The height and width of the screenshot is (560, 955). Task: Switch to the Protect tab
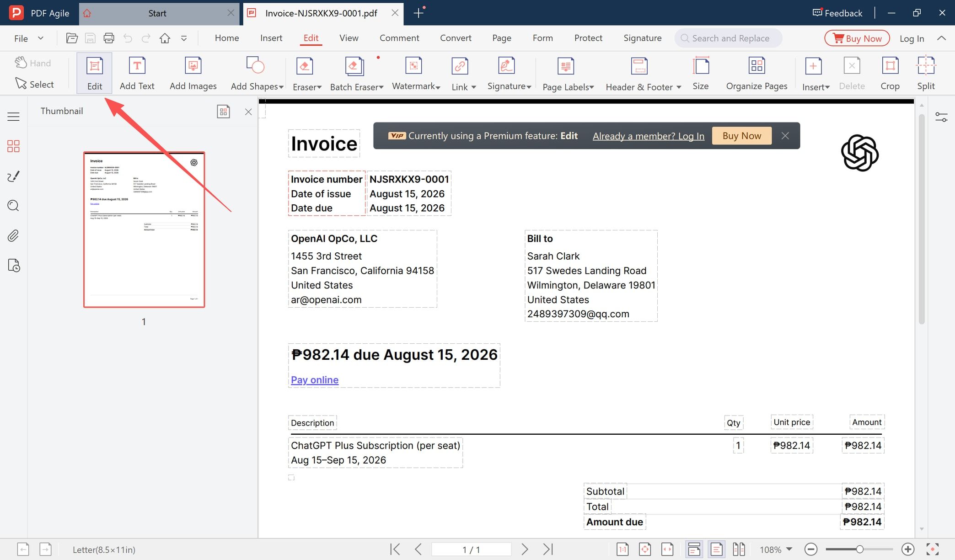tap(588, 38)
